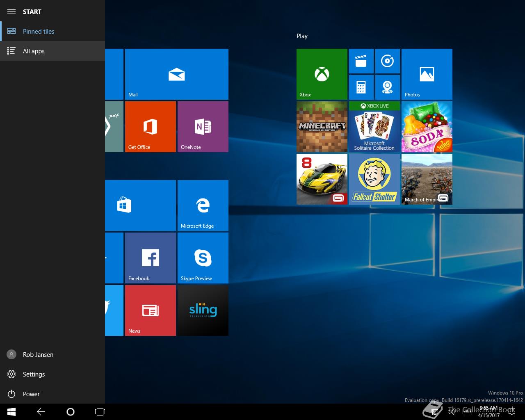The width and height of the screenshot is (525, 420).
Task: Select Pinned tiles view
Action: [x=38, y=32]
